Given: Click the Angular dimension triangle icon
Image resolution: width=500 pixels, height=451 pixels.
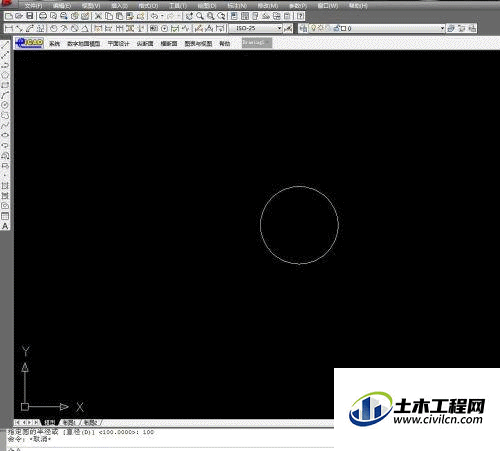Looking at the screenshot, I should (85, 28).
